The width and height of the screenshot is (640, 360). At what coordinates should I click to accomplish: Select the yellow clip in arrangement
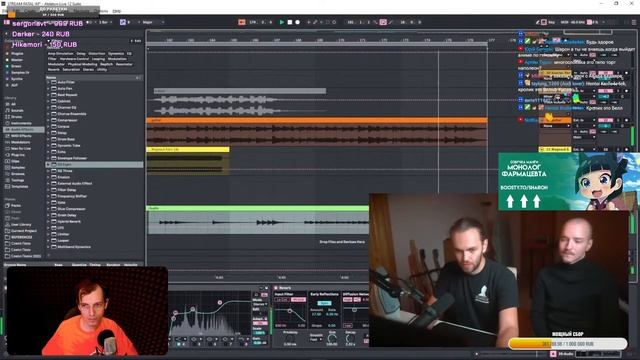pyautogui.click(x=188, y=149)
